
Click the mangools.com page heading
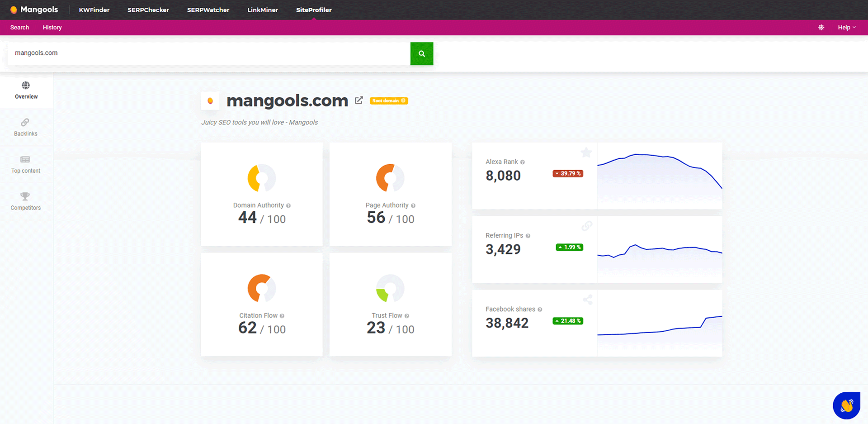287,100
